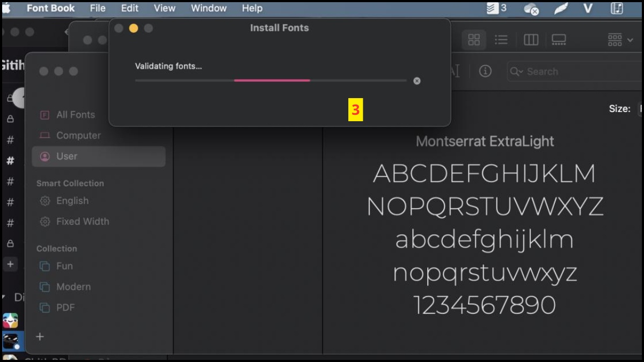Open the search scope dropdown
This screenshot has width=644, height=362.
coord(516,71)
